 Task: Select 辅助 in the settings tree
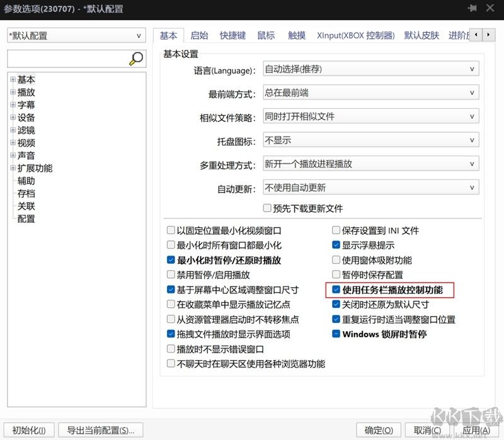[26, 181]
